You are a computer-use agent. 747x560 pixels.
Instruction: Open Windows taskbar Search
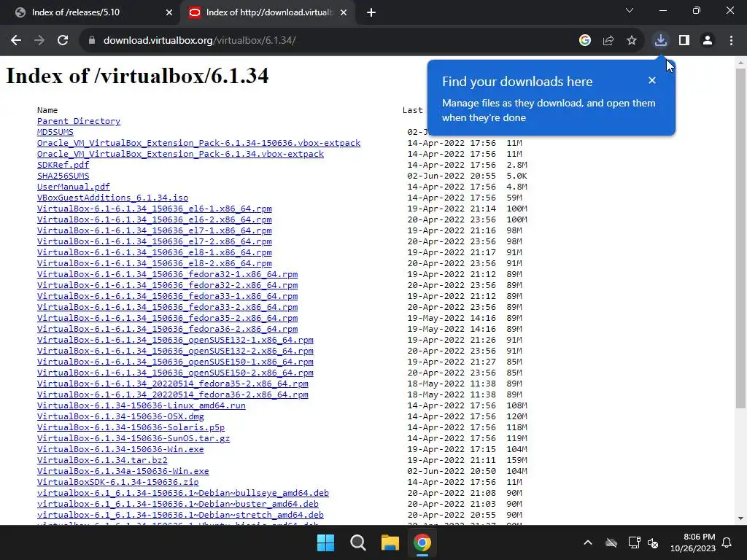[x=357, y=542]
